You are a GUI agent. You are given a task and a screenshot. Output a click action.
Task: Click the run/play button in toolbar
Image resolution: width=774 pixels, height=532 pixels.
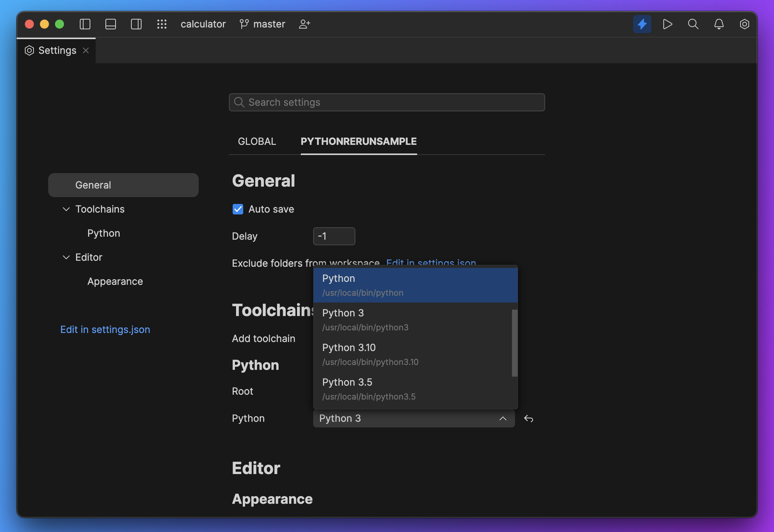[x=667, y=23]
